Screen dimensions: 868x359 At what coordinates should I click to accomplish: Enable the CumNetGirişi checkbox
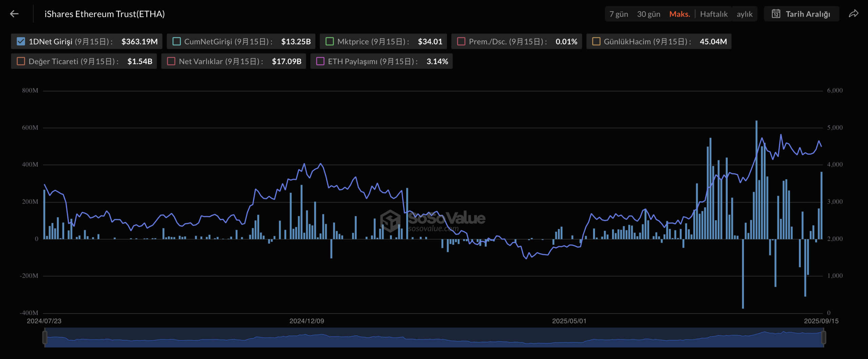pos(176,41)
